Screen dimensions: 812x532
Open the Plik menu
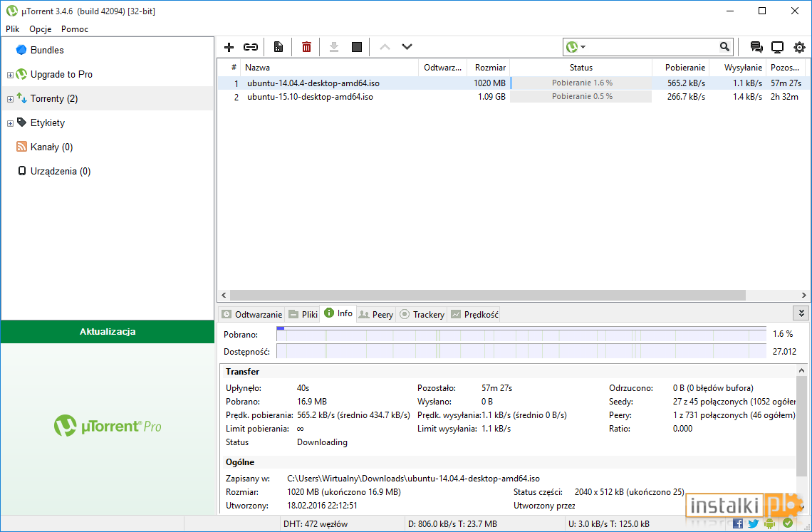12,29
